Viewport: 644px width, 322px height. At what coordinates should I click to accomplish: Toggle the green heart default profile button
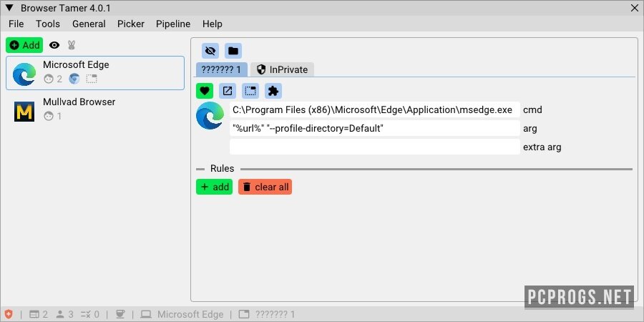point(205,91)
